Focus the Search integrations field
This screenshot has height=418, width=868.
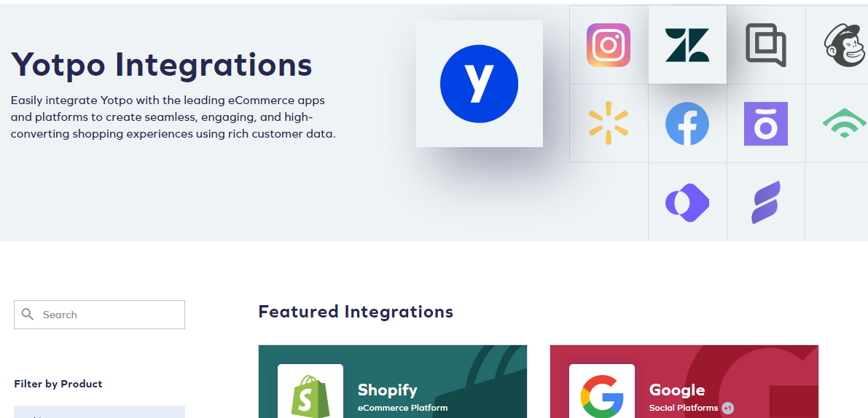click(99, 315)
